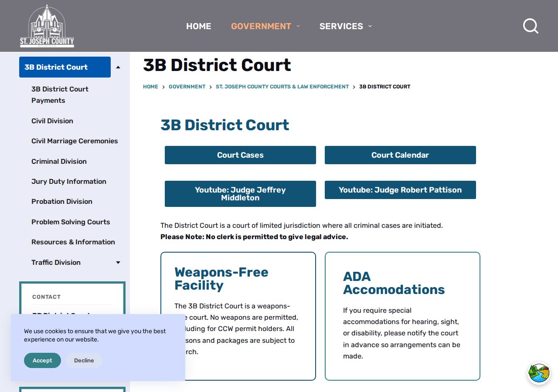
Task: Click the Weapons-Free Facility heading
Action: (221, 279)
